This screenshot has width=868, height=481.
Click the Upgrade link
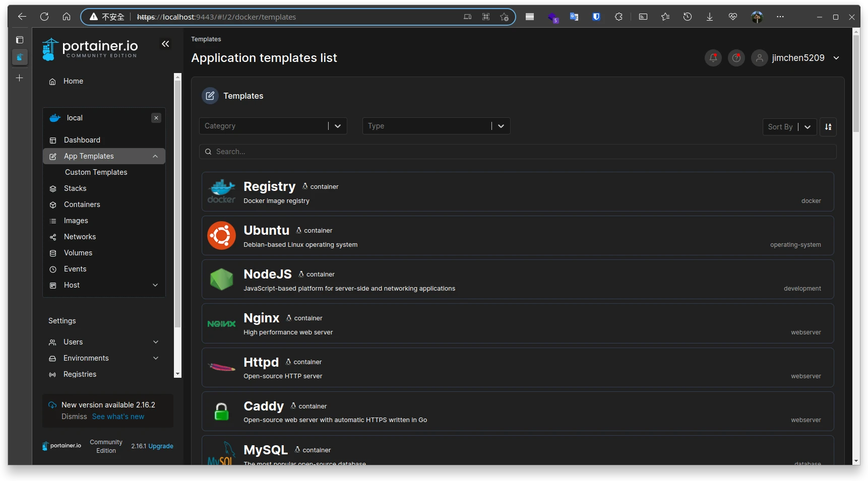tap(161, 446)
